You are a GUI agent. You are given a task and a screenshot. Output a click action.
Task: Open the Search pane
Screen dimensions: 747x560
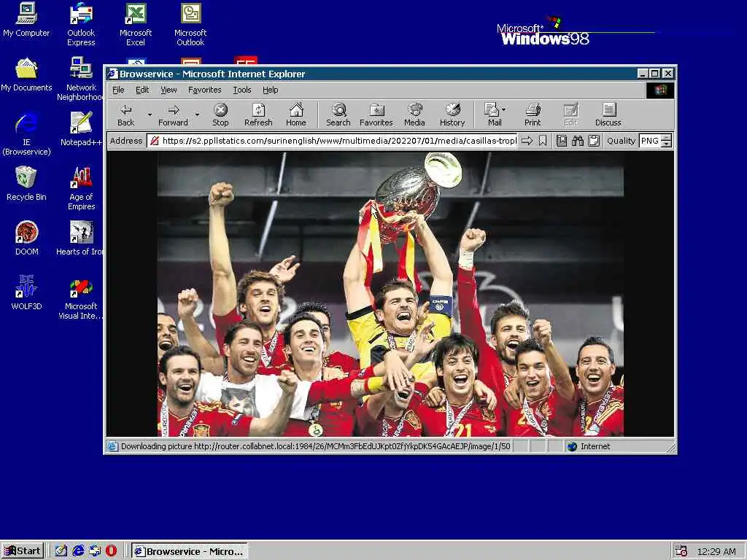pos(338,115)
